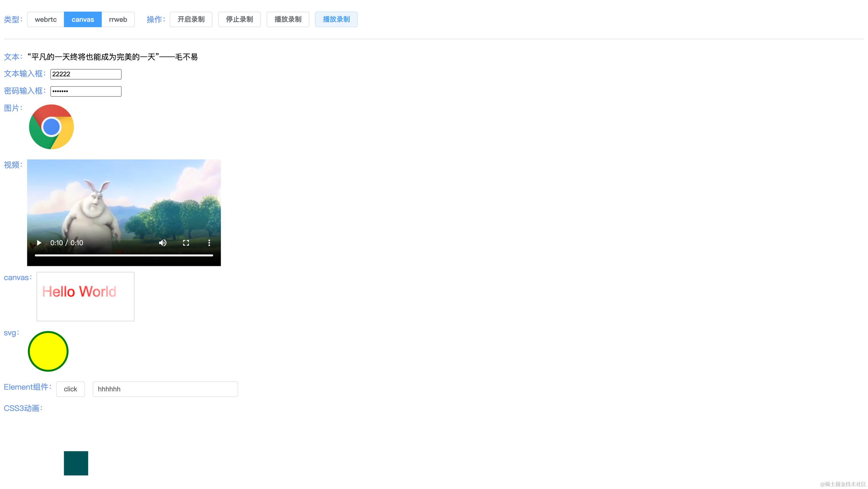Viewport: 868px width, 489px height.
Task: Mute the video volume icon
Action: point(163,243)
